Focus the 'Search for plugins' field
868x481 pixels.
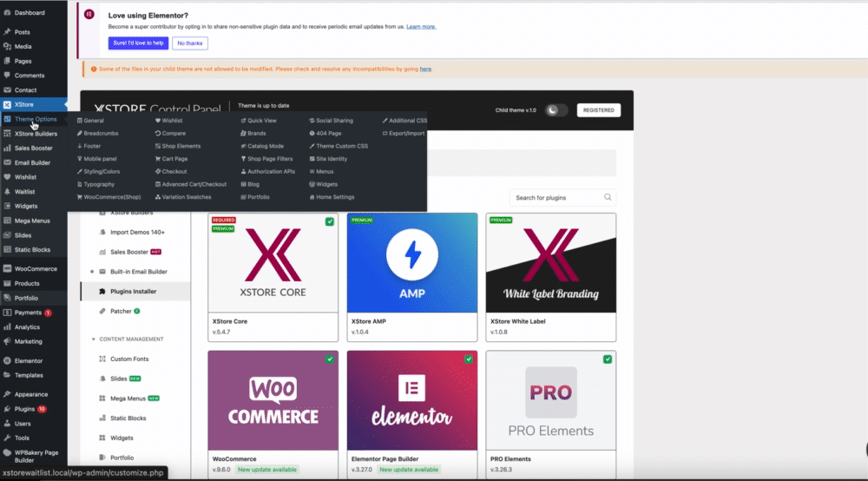pos(562,198)
